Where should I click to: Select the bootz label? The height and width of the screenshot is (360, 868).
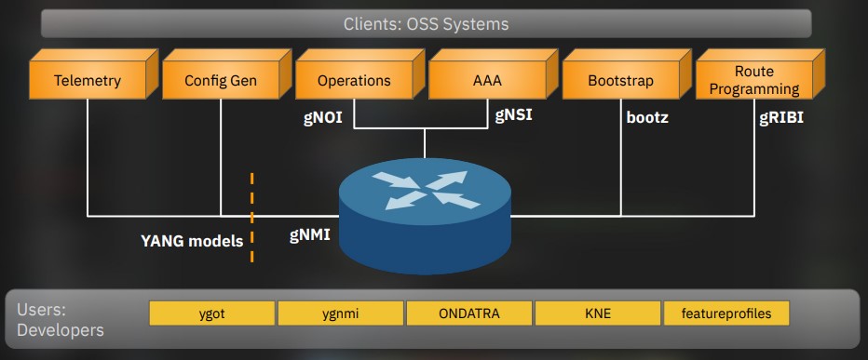[x=647, y=117]
